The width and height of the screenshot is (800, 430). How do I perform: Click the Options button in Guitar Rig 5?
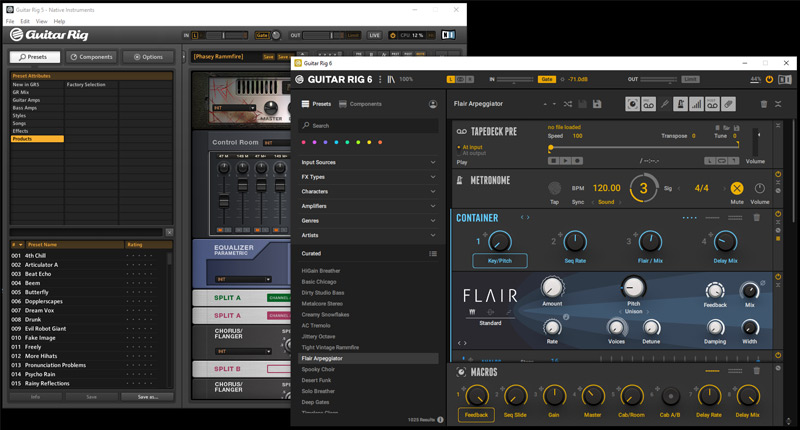tap(147, 57)
